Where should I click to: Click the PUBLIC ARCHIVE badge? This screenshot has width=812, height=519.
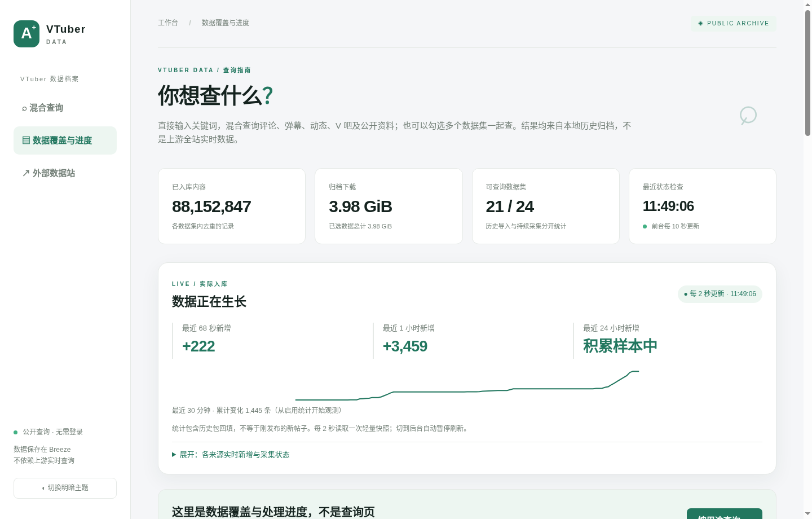click(x=734, y=23)
